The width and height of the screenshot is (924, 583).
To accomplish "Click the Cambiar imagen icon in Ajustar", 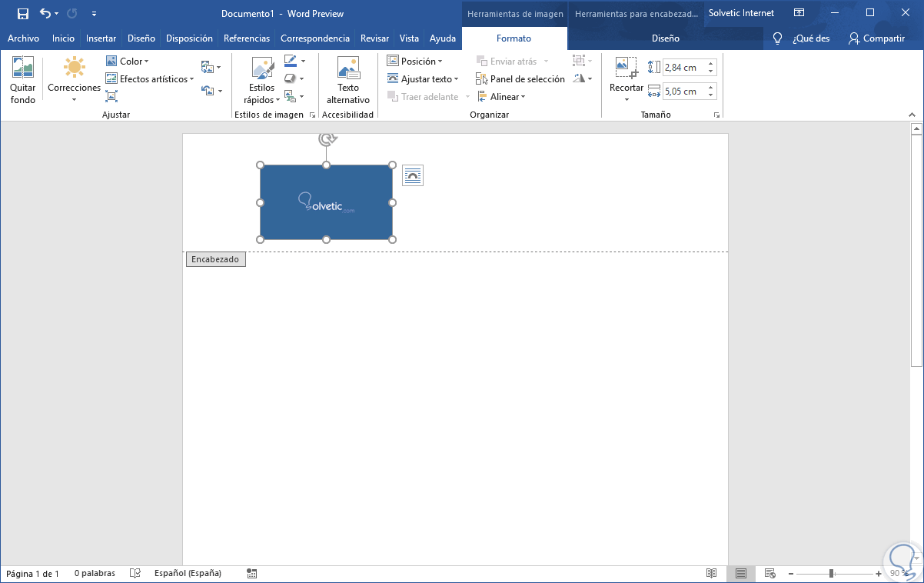I will point(207,68).
